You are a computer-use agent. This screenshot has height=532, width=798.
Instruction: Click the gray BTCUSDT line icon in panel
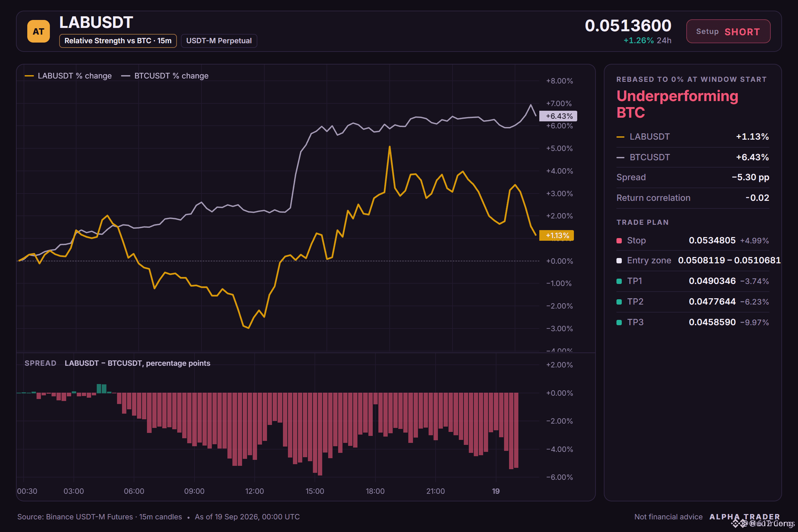tap(620, 158)
